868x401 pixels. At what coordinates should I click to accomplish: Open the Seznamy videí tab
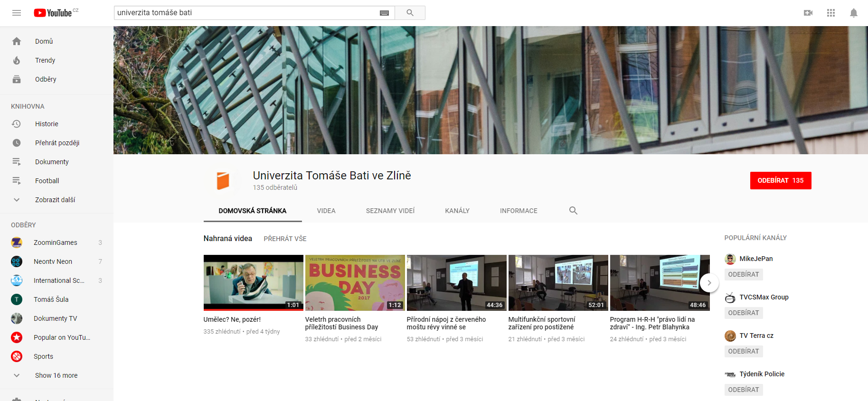coord(390,211)
